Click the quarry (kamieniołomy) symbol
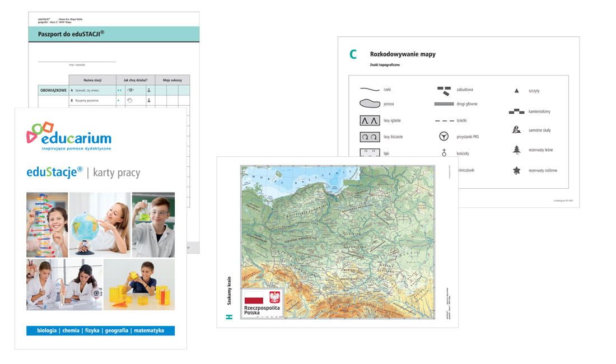The height and width of the screenshot is (364, 616). pos(516,111)
